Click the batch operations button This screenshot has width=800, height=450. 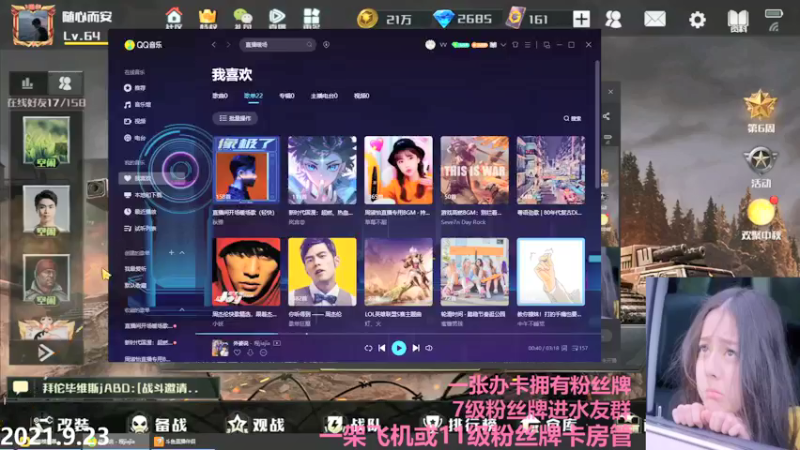pyautogui.click(x=235, y=118)
